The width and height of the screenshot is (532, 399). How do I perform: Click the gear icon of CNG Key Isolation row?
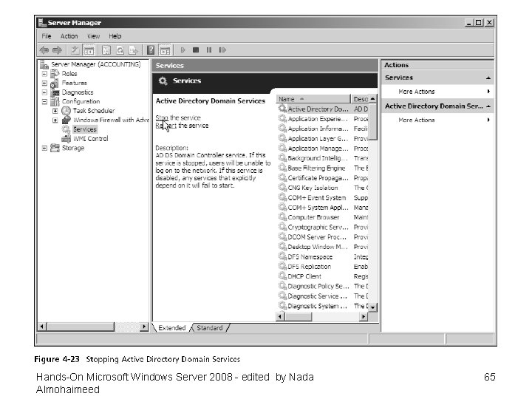(282, 187)
